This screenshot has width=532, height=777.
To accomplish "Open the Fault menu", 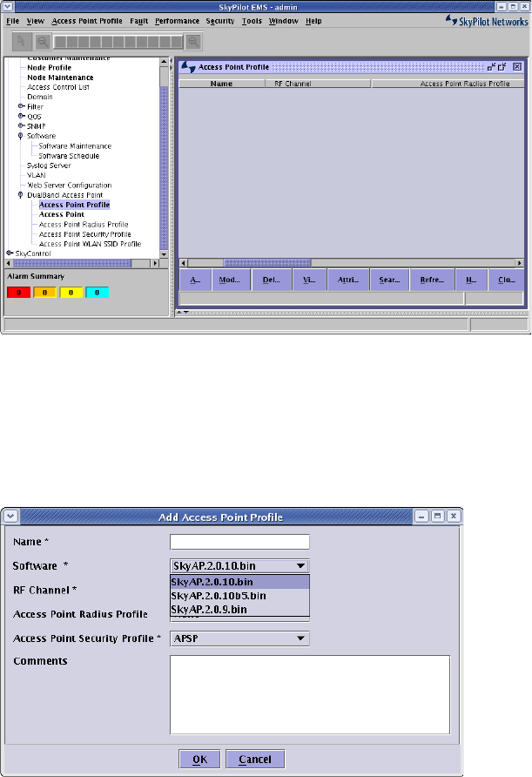I will 138,21.
